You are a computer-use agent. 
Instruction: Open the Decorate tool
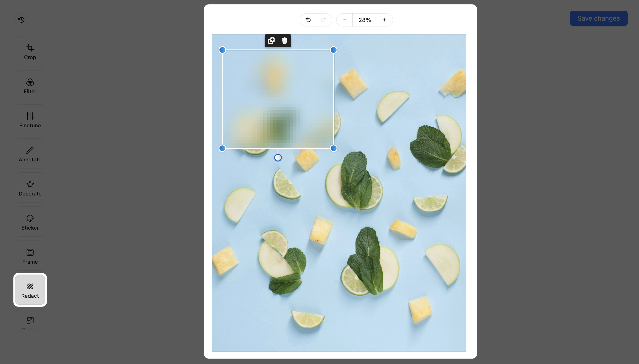click(x=30, y=187)
